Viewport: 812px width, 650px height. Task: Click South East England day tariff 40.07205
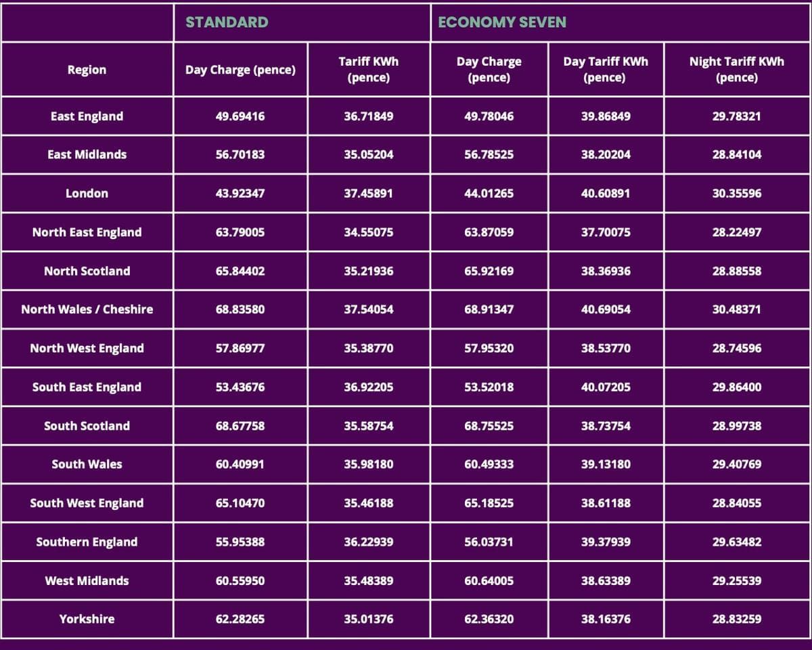tap(605, 387)
